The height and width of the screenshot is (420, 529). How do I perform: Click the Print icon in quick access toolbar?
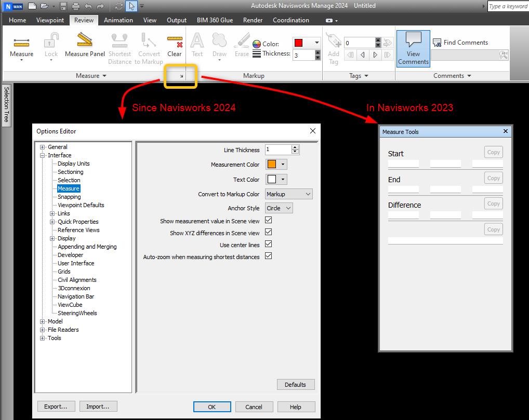coord(75,6)
